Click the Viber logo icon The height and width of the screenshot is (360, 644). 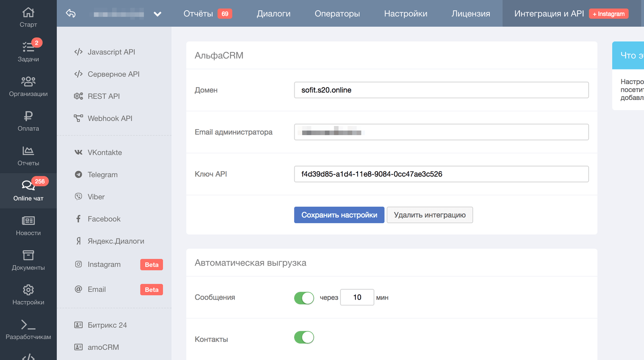pos(78,197)
